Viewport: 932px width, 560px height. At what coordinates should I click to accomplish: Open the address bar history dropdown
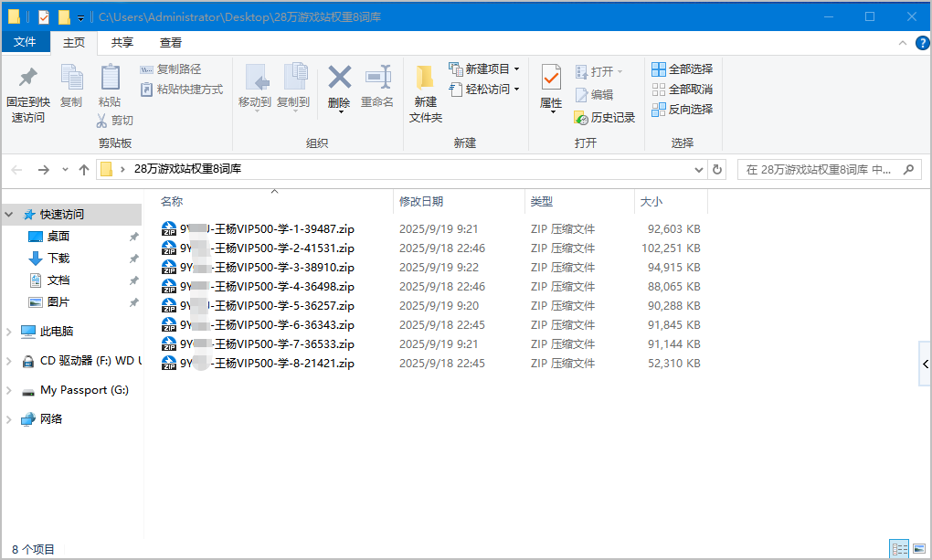pos(698,169)
